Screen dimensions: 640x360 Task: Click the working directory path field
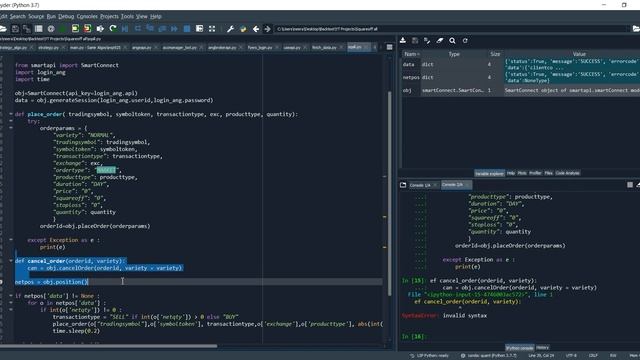451,29
